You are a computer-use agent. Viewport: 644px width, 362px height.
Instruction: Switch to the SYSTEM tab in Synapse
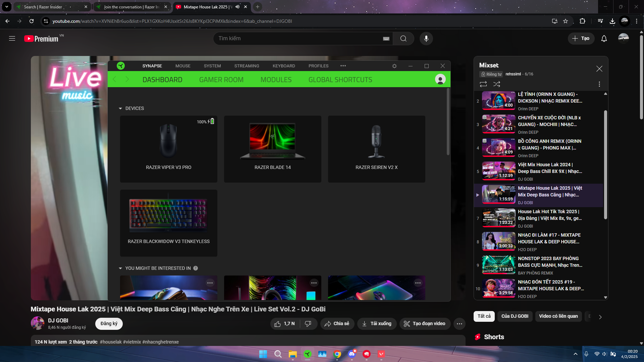pos(212,66)
